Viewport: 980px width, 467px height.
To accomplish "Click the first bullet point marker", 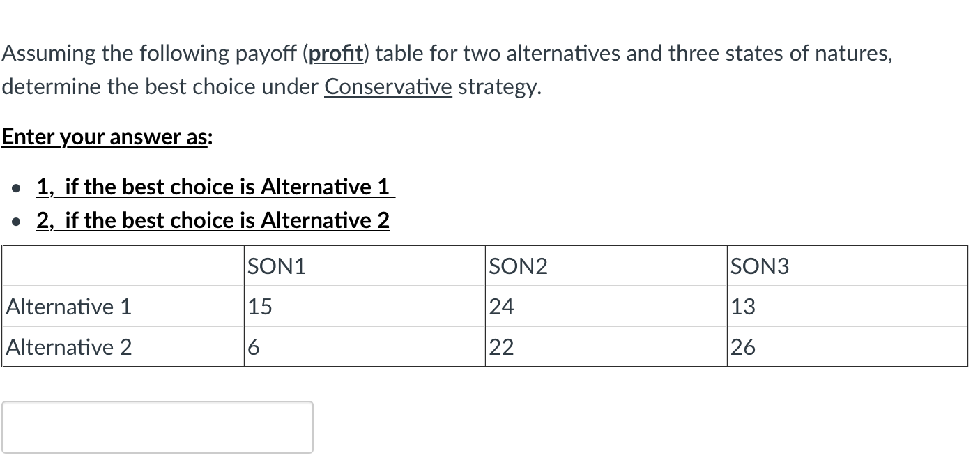I will (14, 187).
